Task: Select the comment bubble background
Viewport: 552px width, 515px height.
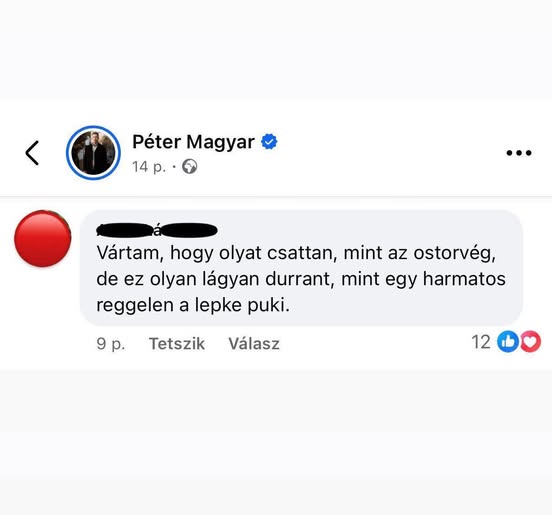Action: (x=301, y=268)
